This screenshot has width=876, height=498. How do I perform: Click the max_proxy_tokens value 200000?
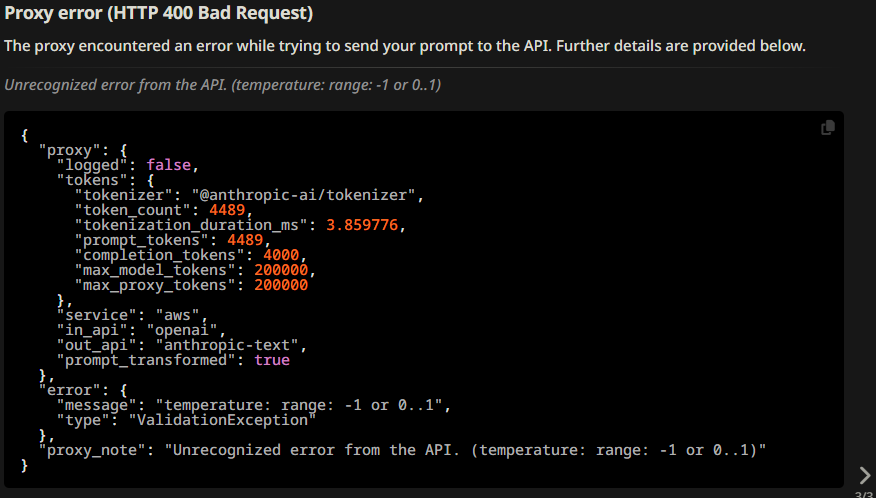281,285
